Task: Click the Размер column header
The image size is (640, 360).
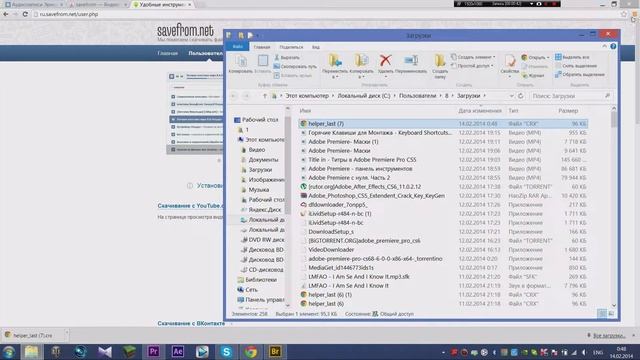Action: click(568, 111)
